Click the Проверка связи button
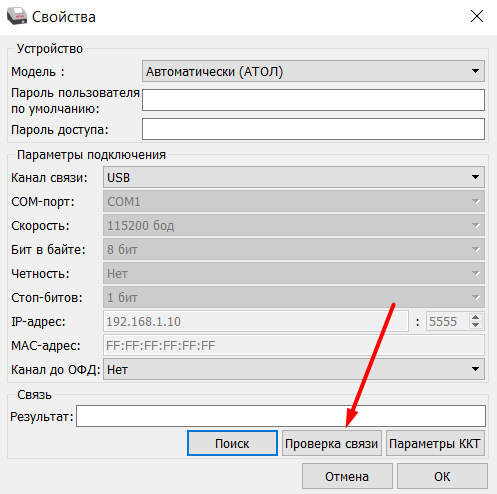This screenshot has width=497, height=494. click(331, 443)
